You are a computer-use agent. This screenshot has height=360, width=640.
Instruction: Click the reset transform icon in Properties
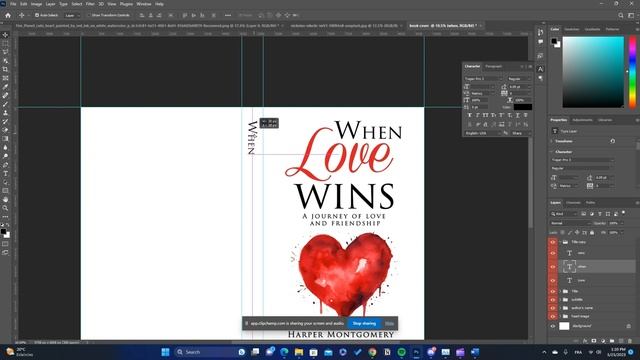[613, 141]
